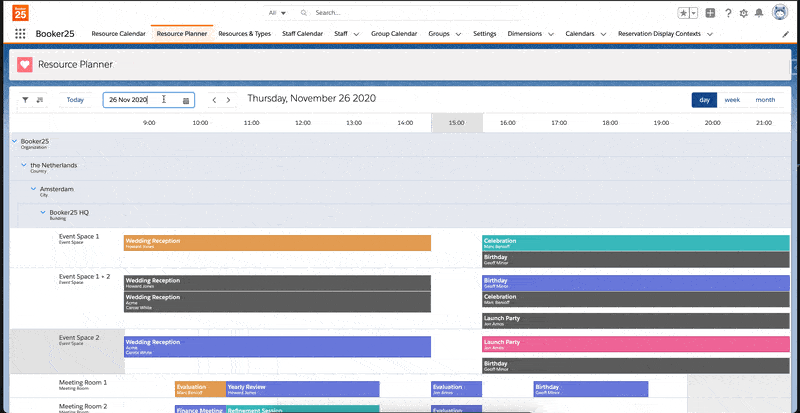Click the sort resources icon
The width and height of the screenshot is (800, 413).
[x=39, y=100]
